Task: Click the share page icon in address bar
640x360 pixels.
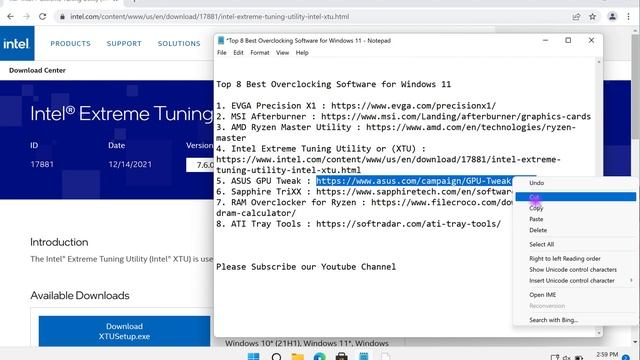Action: (576, 17)
